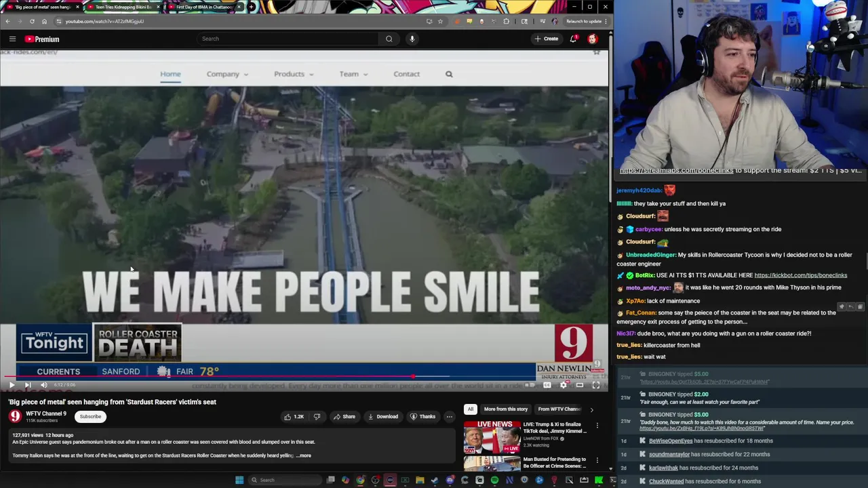
Task: Bookmark this page with star icon
Action: 440,21
